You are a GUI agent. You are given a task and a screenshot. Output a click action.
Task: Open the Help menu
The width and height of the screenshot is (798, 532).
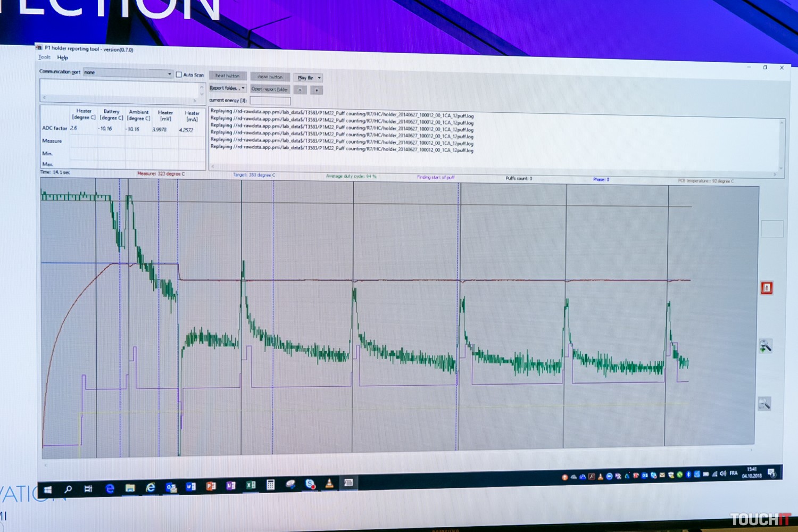[63, 57]
